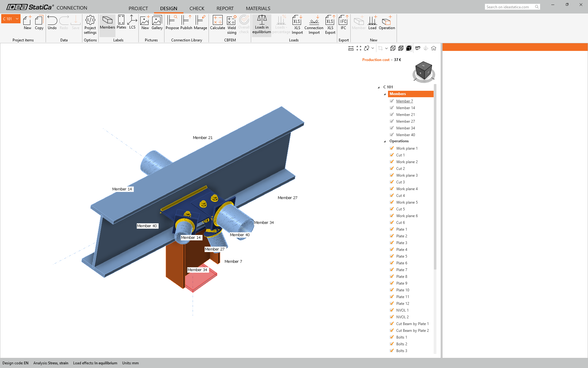Toggle visibility checkbox of Plate 5

pyautogui.click(x=392, y=256)
